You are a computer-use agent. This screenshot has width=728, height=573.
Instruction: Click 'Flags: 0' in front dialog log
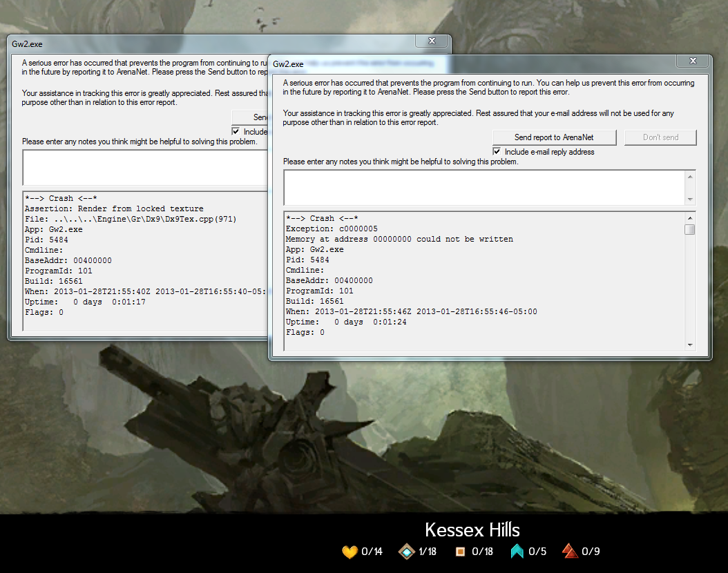[305, 332]
